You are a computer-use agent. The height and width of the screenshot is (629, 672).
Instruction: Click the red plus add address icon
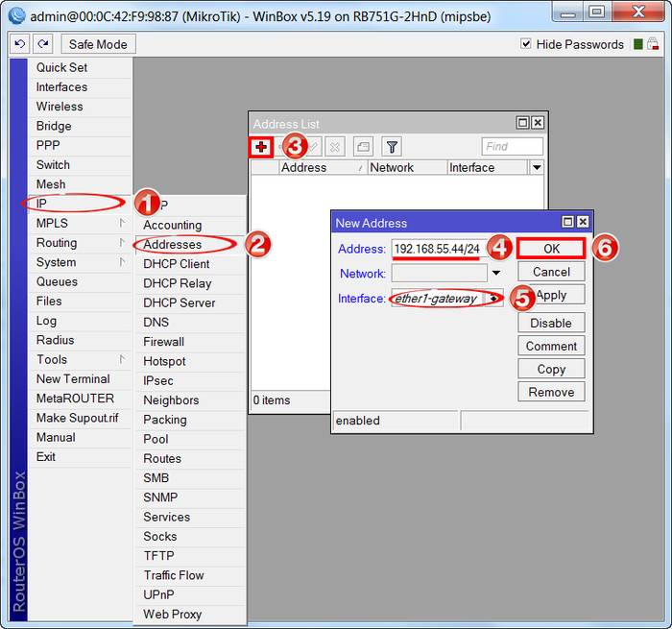(261, 147)
